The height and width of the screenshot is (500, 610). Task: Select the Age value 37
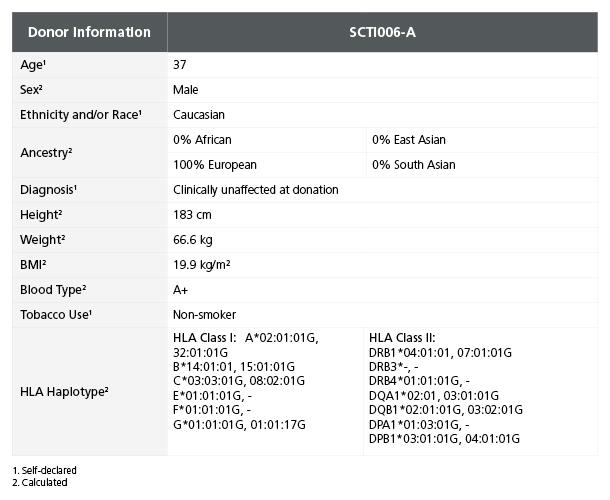point(181,65)
